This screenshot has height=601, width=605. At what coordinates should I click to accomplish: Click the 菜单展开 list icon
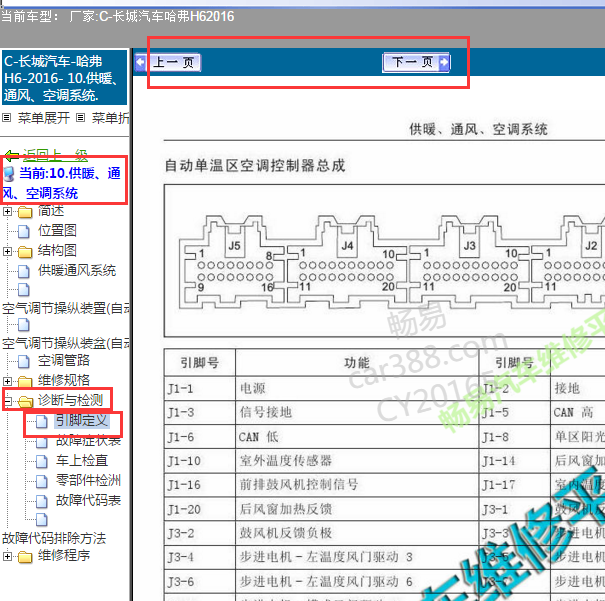click(7, 117)
